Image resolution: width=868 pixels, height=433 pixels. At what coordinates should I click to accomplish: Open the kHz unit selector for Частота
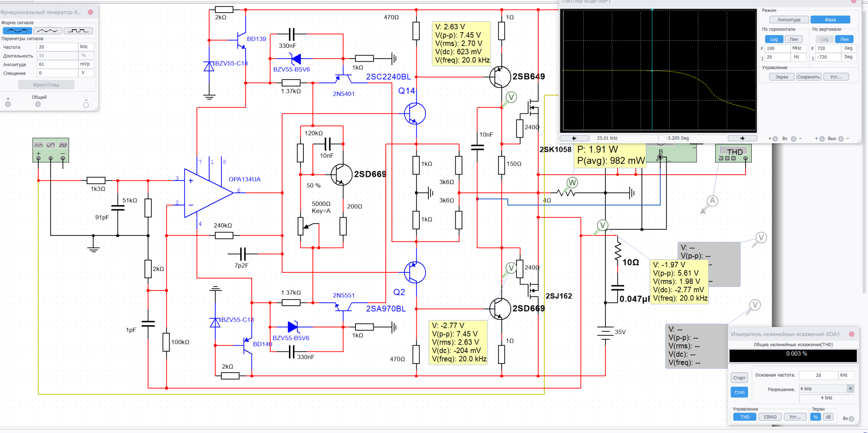[86, 47]
